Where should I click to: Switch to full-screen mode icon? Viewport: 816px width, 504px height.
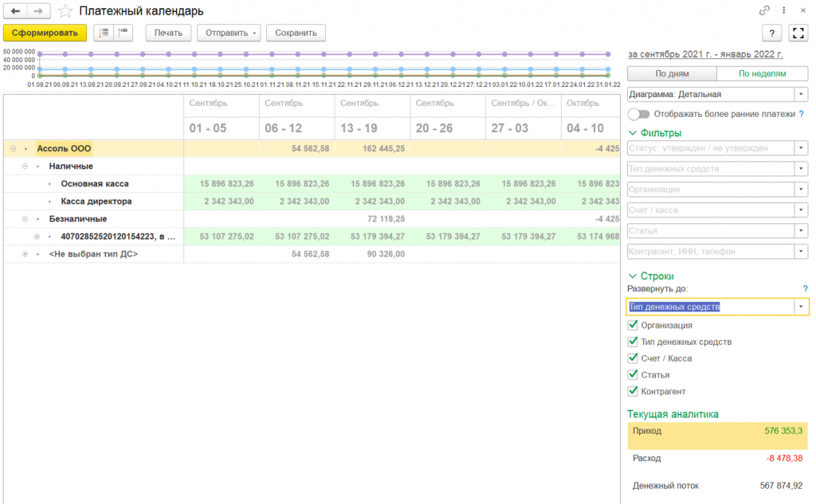click(x=798, y=33)
